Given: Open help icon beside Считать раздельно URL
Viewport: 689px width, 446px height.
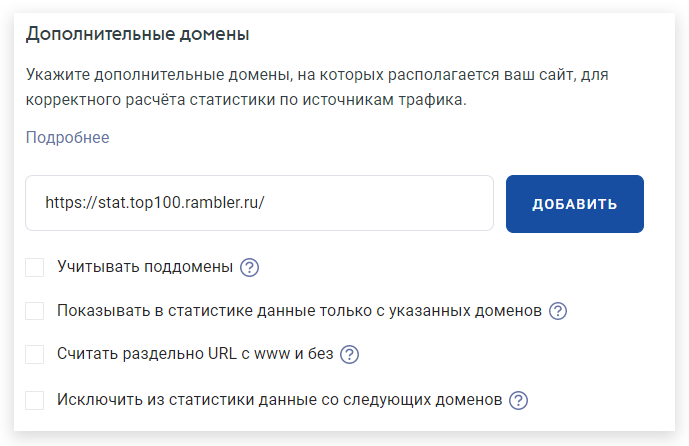Looking at the screenshot, I should click(349, 354).
